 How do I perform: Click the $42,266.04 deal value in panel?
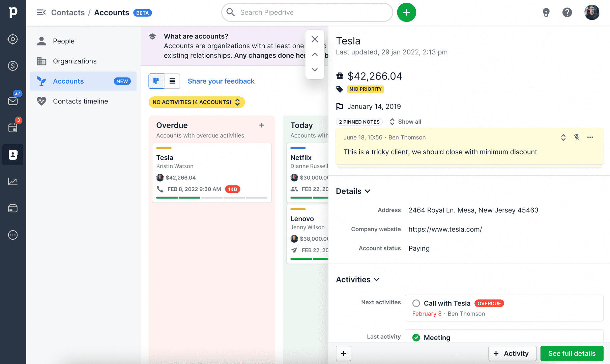[375, 76]
